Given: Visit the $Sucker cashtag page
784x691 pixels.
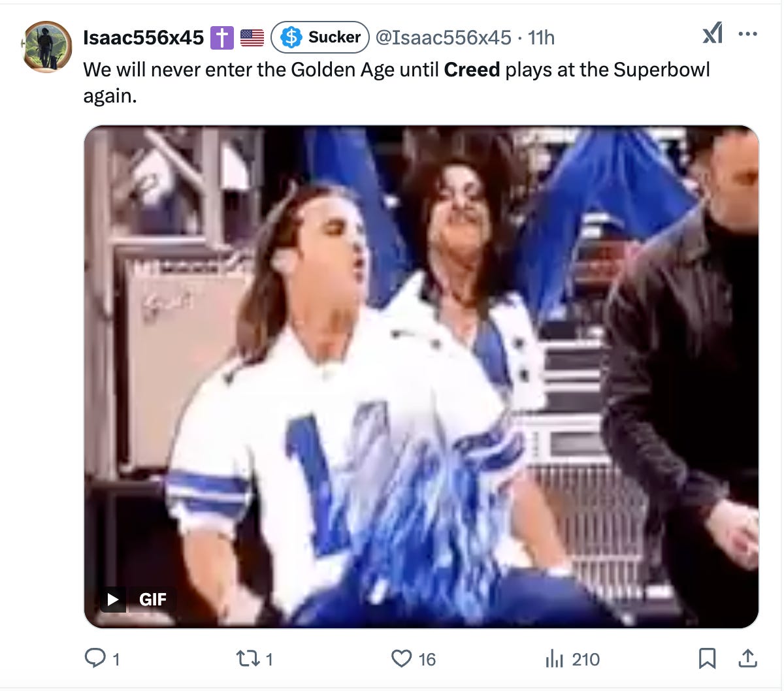Looking at the screenshot, I should coord(319,37).
